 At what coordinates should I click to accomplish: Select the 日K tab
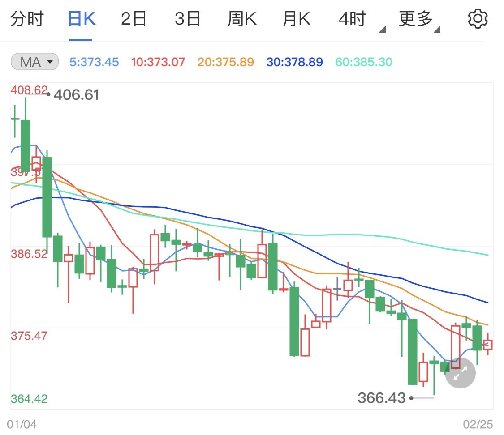pos(81,19)
